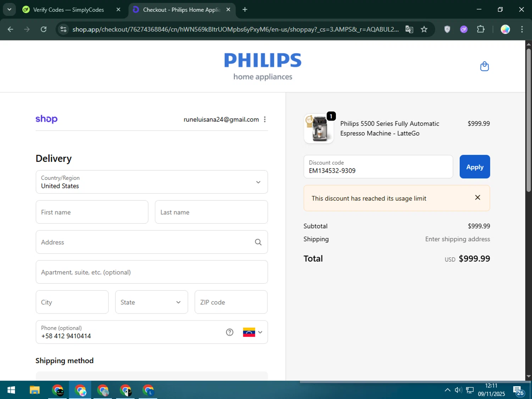The height and width of the screenshot is (399, 532).
Task: Show hidden system tray icons
Action: pyautogui.click(x=448, y=390)
